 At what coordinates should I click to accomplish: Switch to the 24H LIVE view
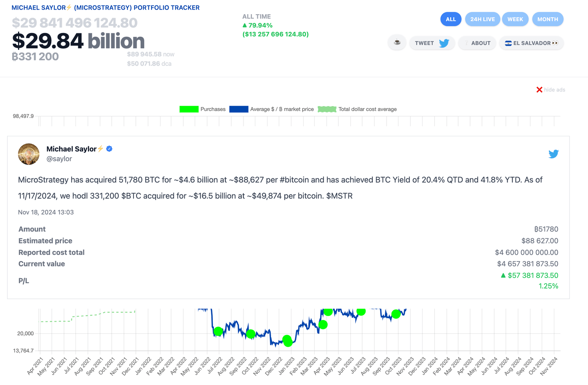point(482,19)
